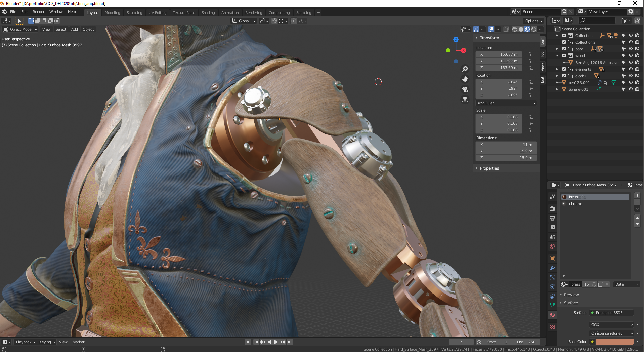This screenshot has width=644, height=352.
Task: Click the viewport zoom magnifier icon
Action: pos(465,69)
